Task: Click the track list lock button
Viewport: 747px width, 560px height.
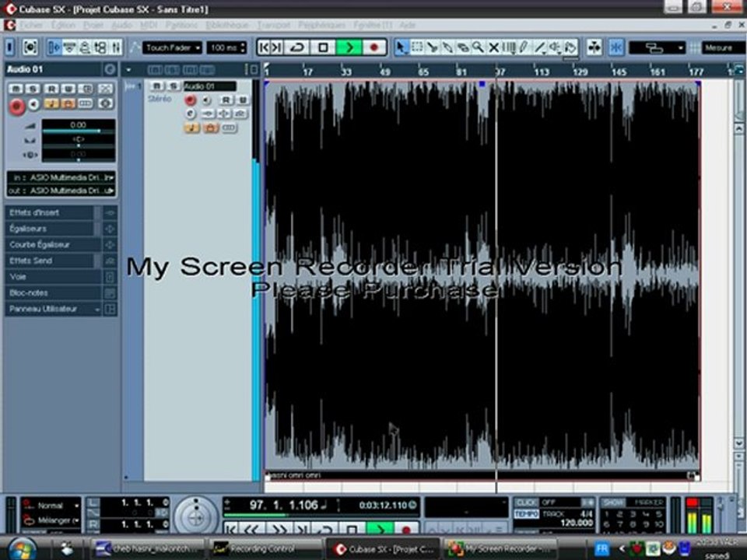Action: [x=210, y=128]
